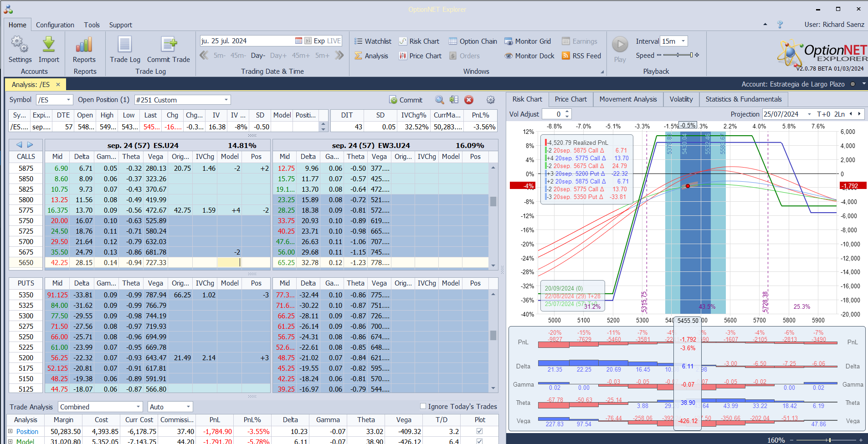Go to next expiration with right arrow

(x=30, y=145)
